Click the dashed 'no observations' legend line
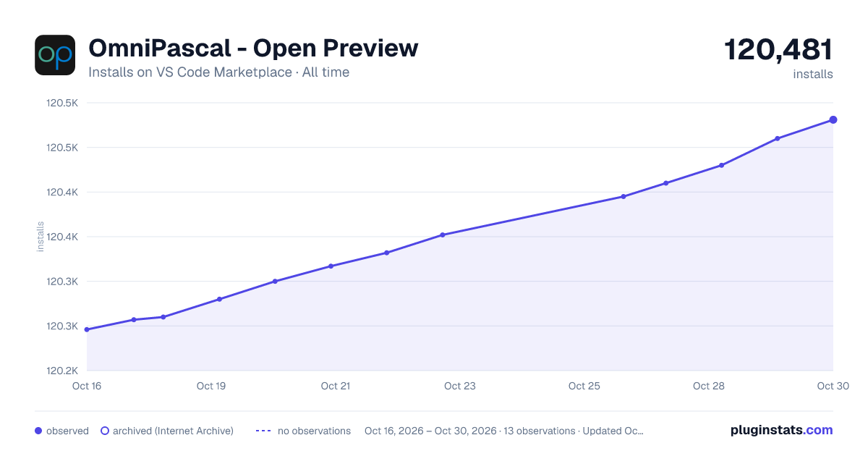This screenshot has height=456, width=868. coord(263,431)
